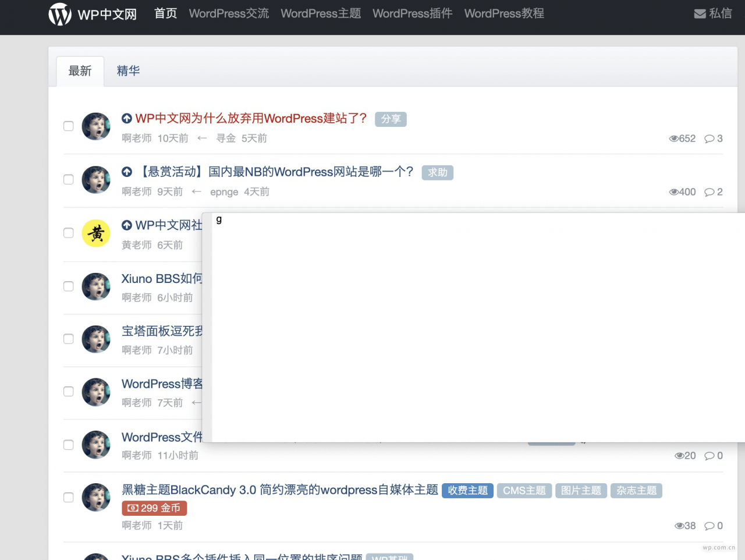Screen dimensions: 745x560
Task: Switch to the 精华 tab
Action: (x=128, y=71)
